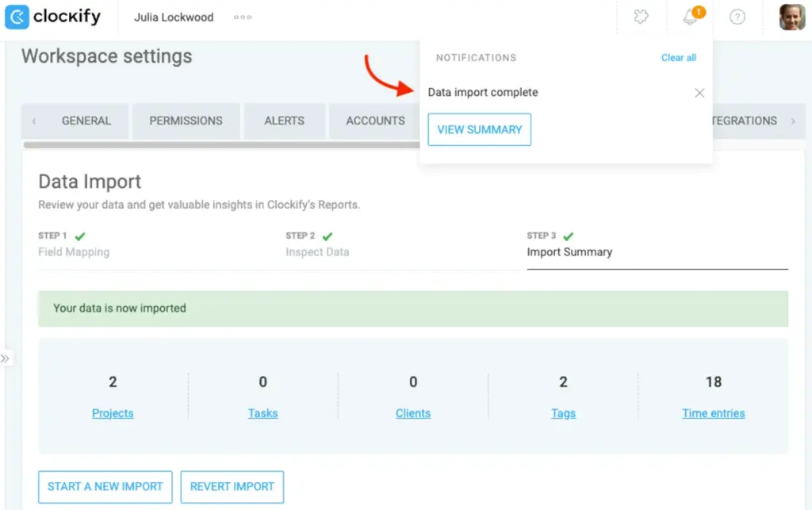Open the help question mark icon
The image size is (812, 510).
click(737, 17)
